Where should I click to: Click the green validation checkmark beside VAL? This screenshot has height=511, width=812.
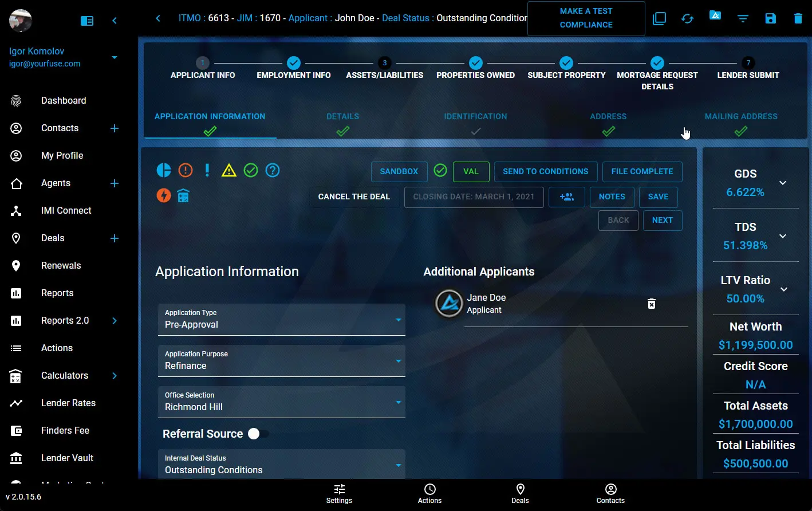[440, 171]
